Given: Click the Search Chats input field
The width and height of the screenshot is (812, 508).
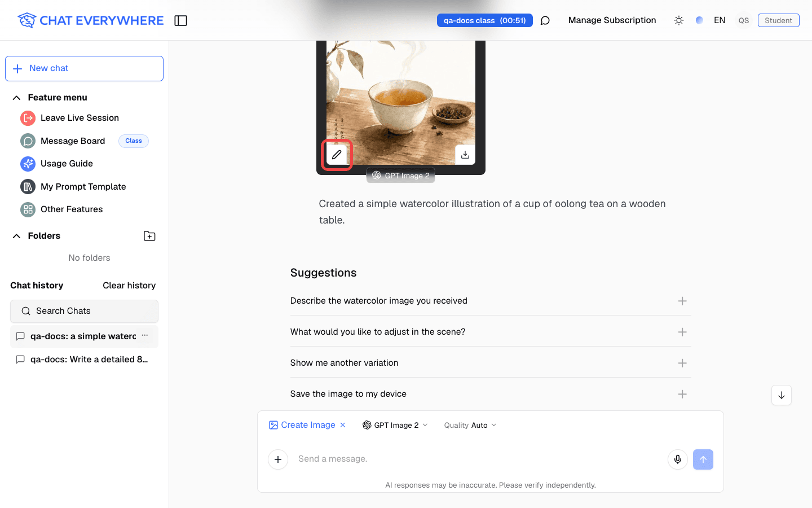Looking at the screenshot, I should [x=84, y=311].
